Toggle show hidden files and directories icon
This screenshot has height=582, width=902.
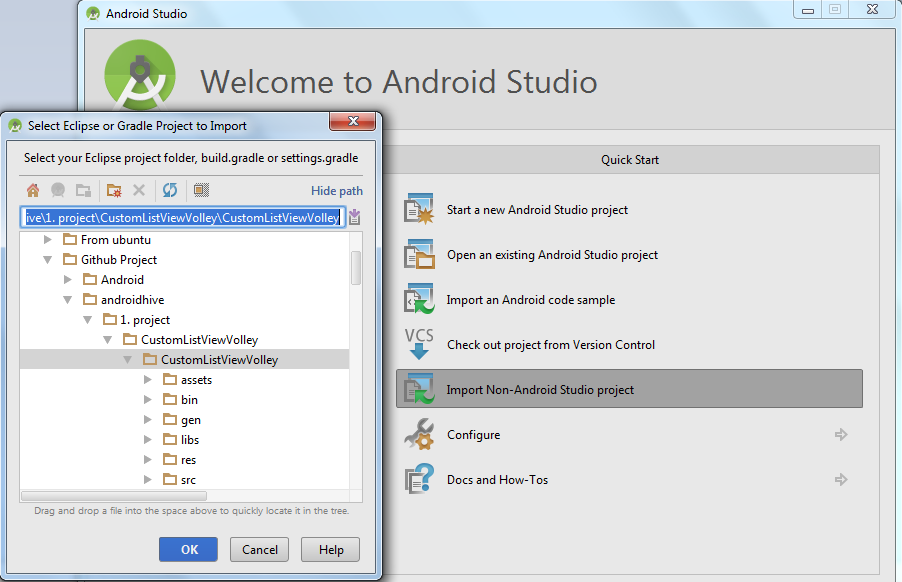[x=201, y=190]
